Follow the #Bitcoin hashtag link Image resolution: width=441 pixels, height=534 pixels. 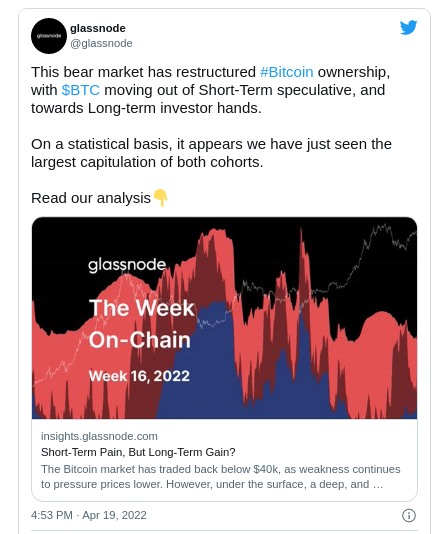coord(286,72)
